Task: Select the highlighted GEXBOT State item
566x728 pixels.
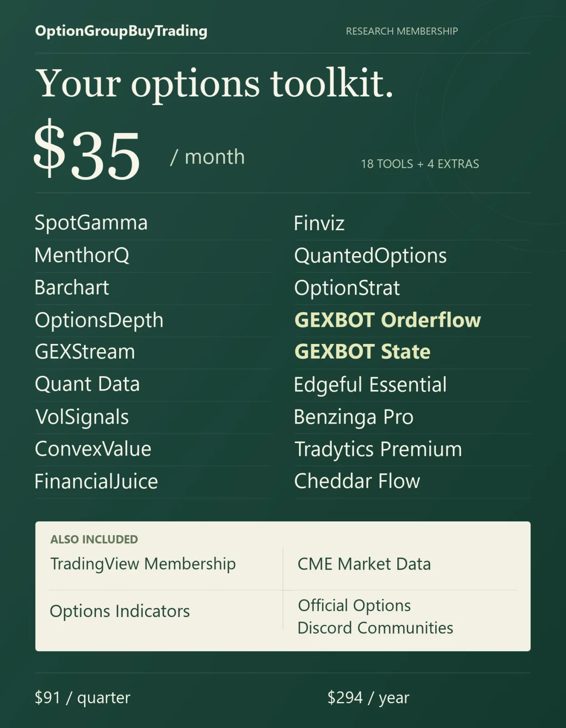Action: click(362, 352)
